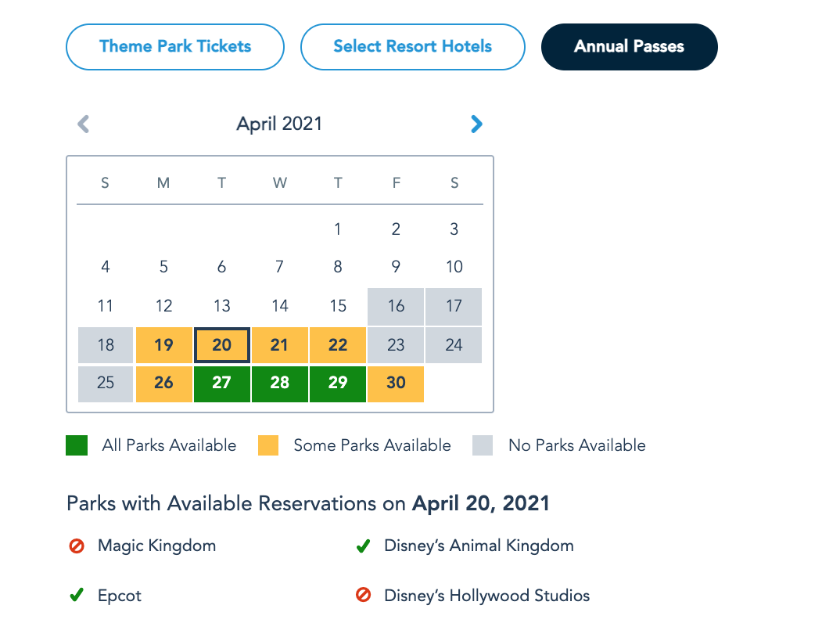Select the Annual Passes tab
840x634 pixels.
tap(629, 46)
